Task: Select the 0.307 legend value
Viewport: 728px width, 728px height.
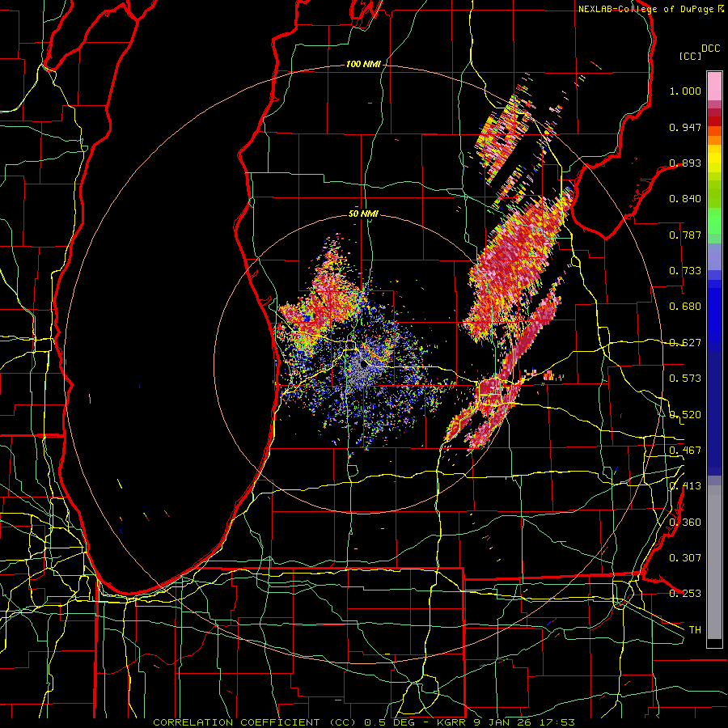Action: 685,558
